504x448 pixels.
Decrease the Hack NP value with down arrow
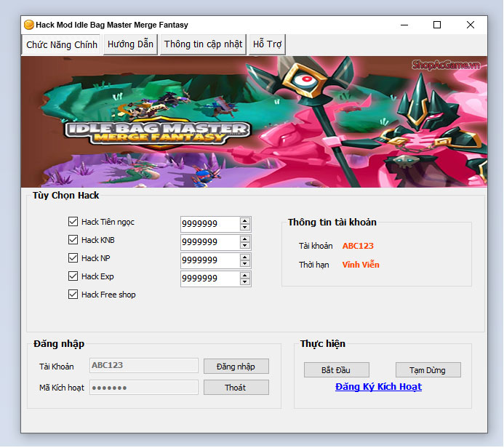245,263
